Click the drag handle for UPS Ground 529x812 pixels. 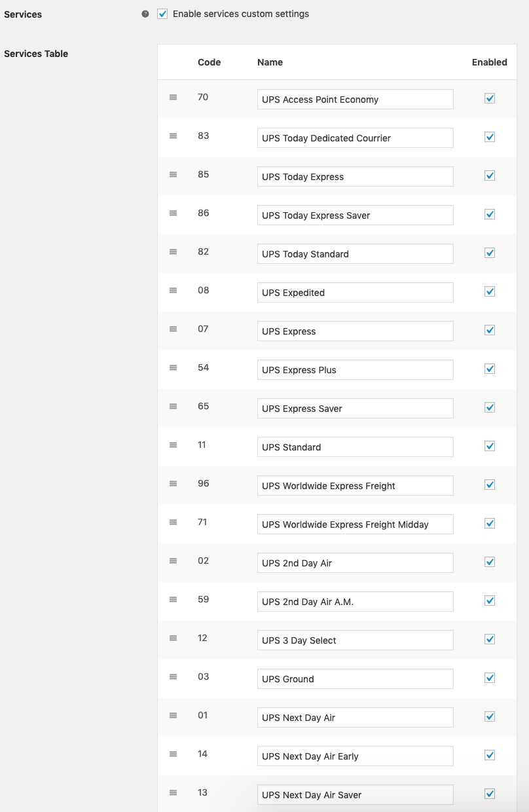[x=173, y=677]
